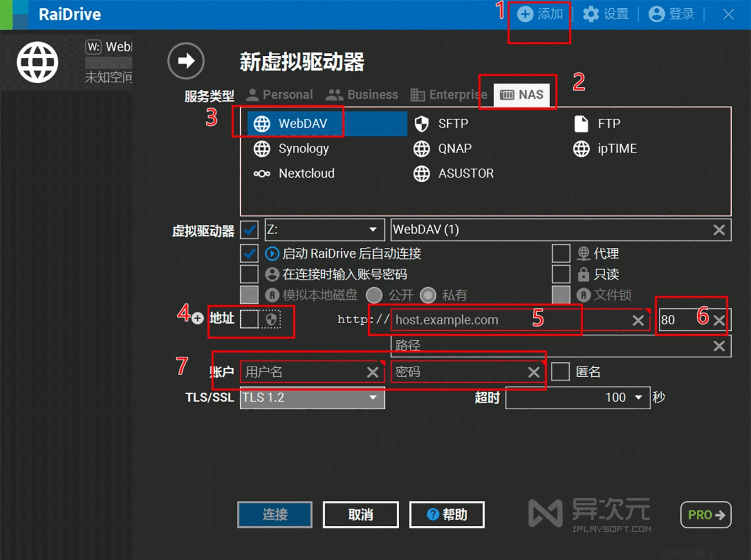Select SFTP service type

(442, 123)
